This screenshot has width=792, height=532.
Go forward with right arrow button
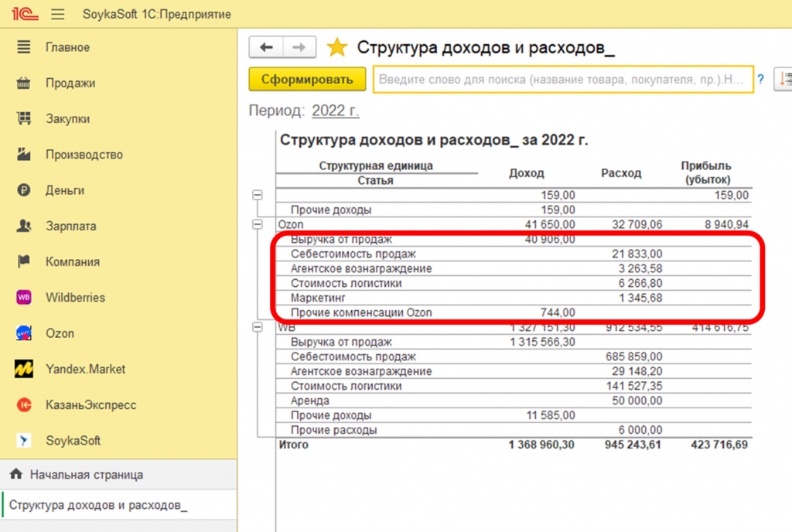297,47
